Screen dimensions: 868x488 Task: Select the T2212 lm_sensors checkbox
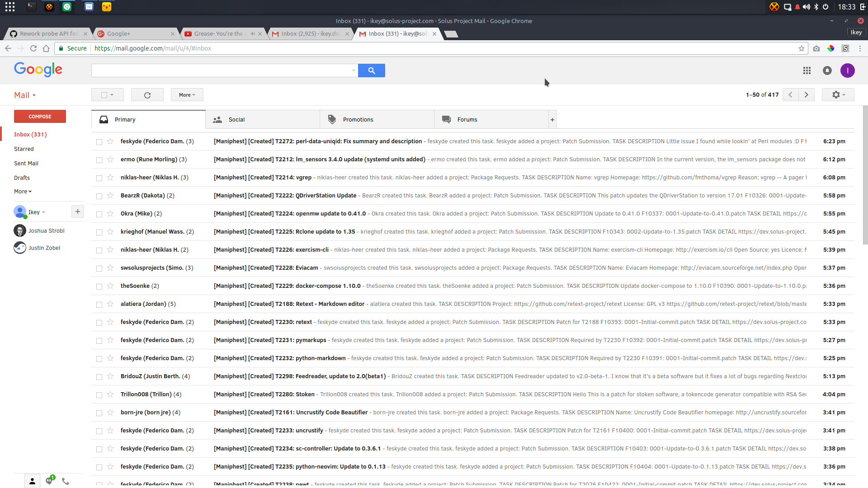[x=99, y=160]
